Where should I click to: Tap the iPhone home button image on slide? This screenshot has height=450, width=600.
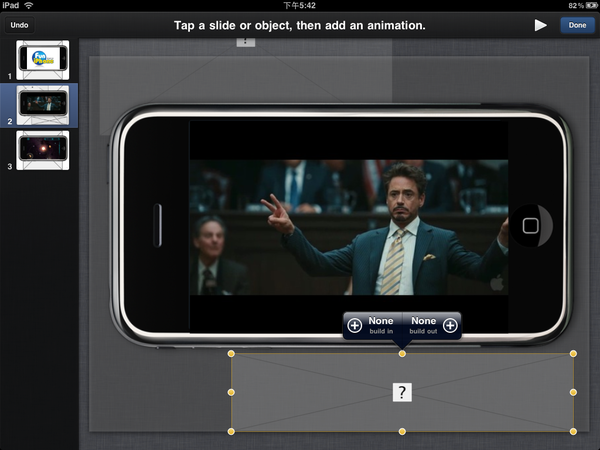(531, 226)
